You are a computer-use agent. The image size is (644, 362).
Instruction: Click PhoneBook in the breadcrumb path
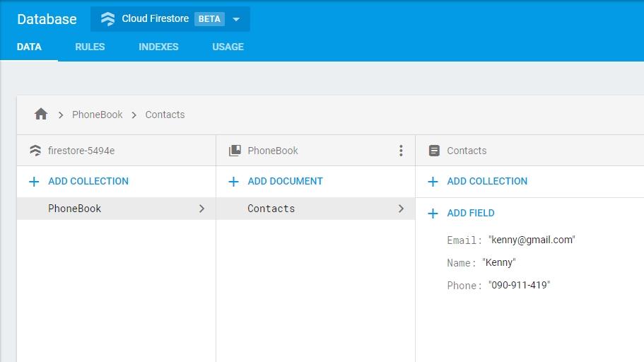click(x=98, y=115)
